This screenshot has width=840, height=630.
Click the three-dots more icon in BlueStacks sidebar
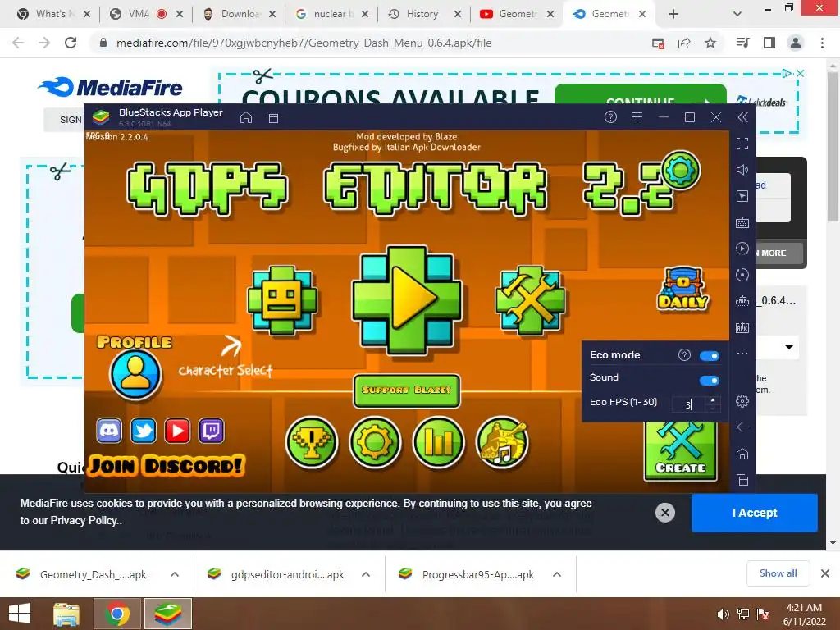tap(742, 354)
